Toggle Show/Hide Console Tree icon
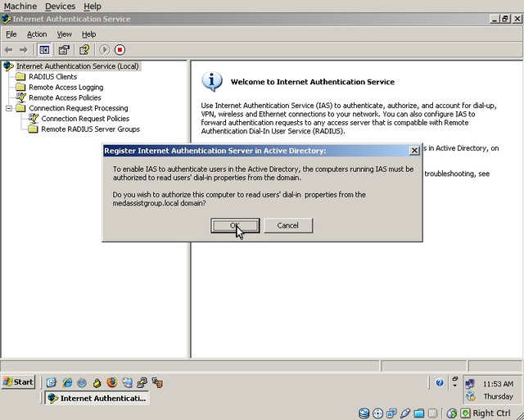The height and width of the screenshot is (420, 524). [44, 50]
